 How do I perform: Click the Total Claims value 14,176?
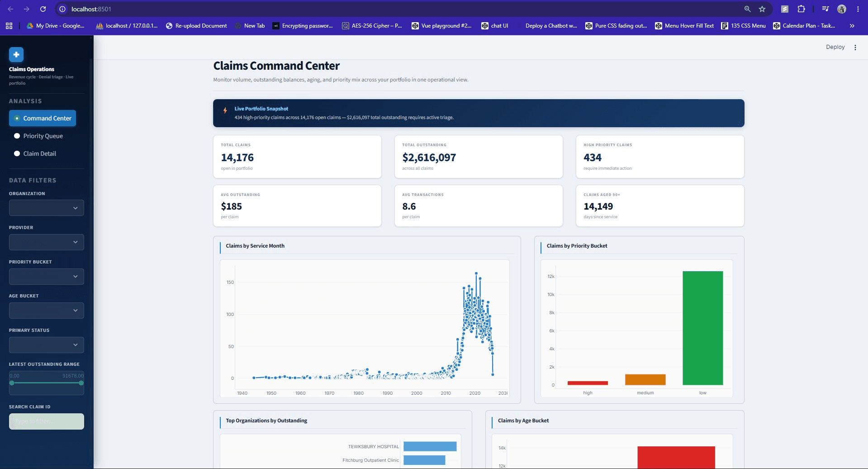pyautogui.click(x=237, y=158)
